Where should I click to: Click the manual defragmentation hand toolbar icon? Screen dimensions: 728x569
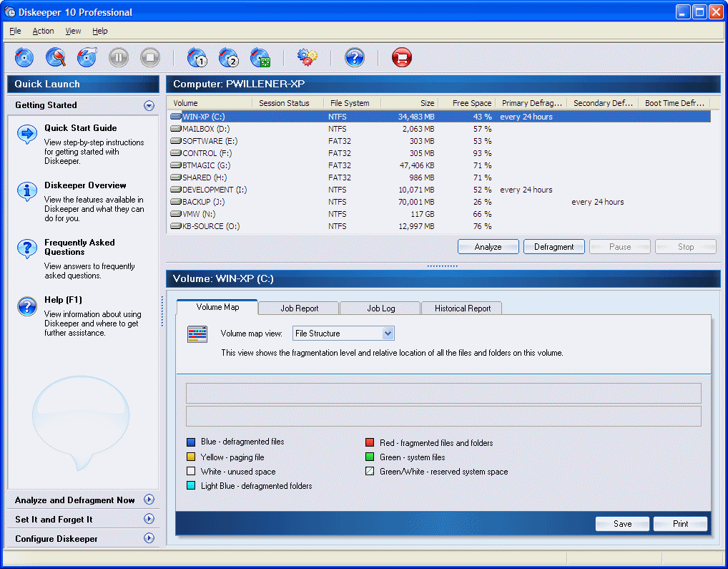[x=87, y=57]
